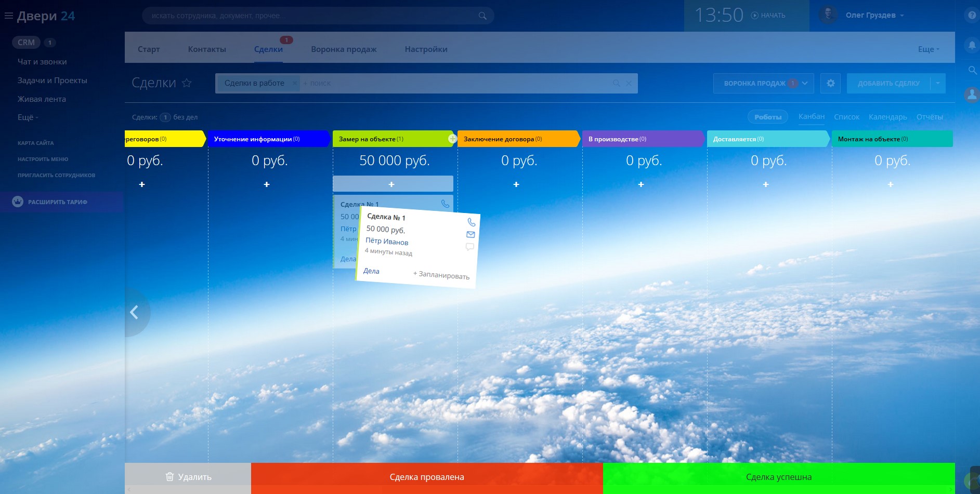Click the РАСШИРИТЬ ТАРИФ label
980x494 pixels.
click(58, 202)
